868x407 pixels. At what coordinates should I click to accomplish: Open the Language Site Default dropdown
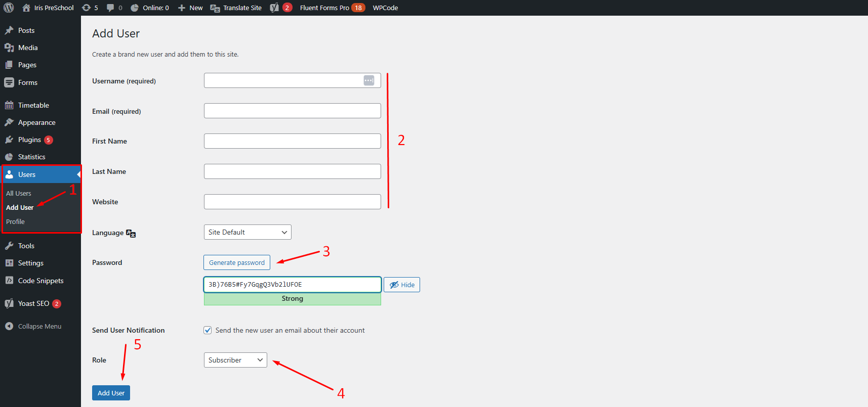click(x=247, y=232)
